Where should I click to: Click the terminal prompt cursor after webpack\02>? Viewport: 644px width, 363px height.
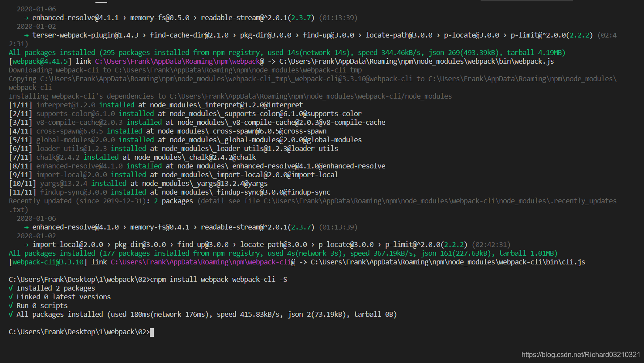[152, 332]
